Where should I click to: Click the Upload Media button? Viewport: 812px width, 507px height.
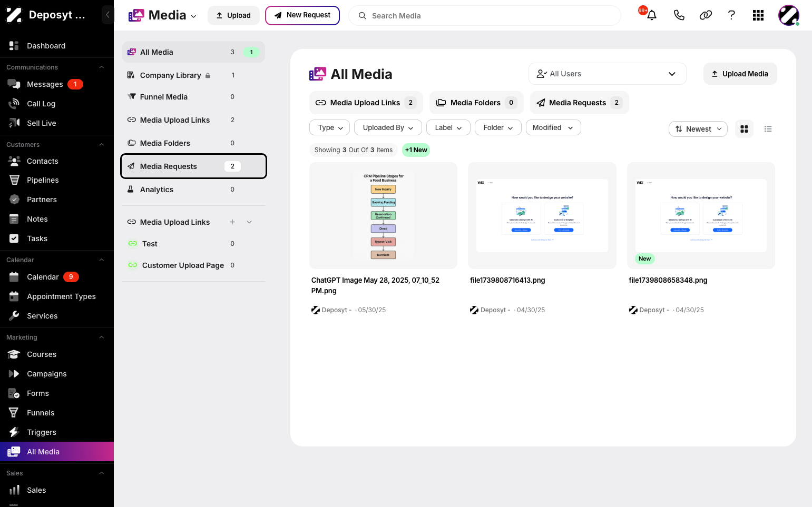pos(740,74)
